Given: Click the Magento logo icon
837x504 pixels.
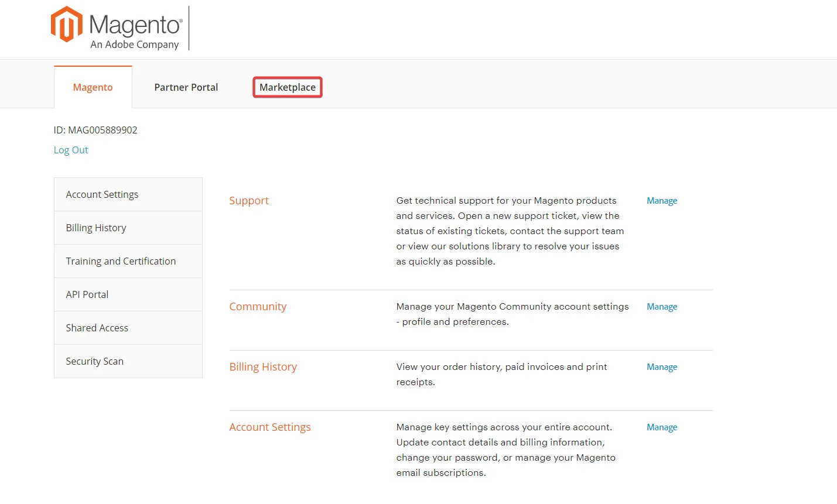Looking at the screenshot, I should click(67, 25).
